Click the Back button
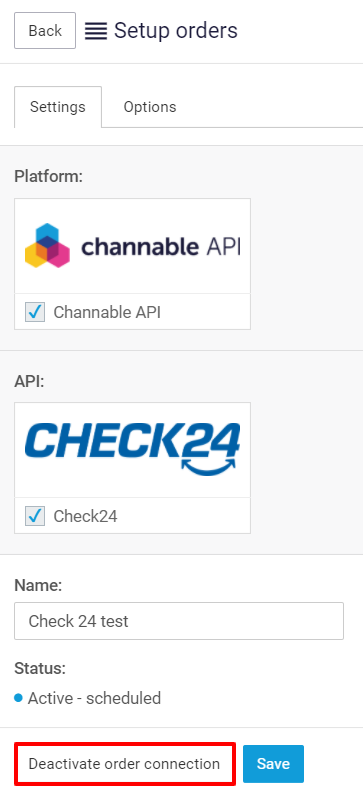 click(45, 31)
